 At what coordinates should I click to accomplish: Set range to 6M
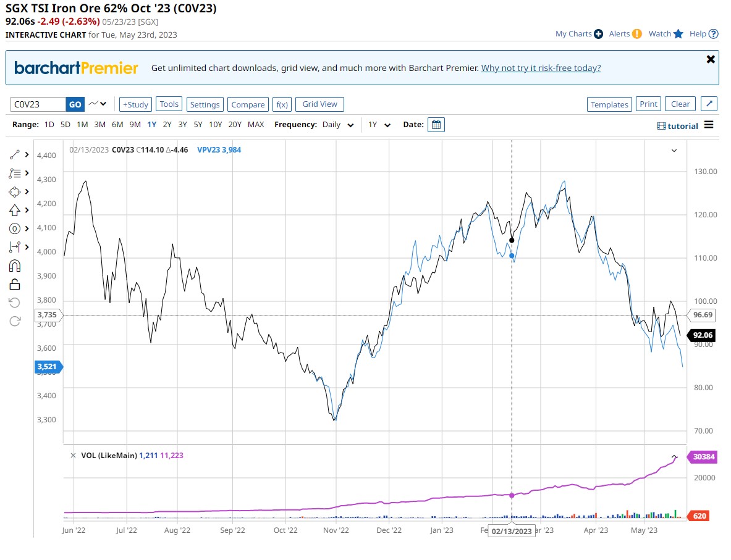click(x=117, y=125)
